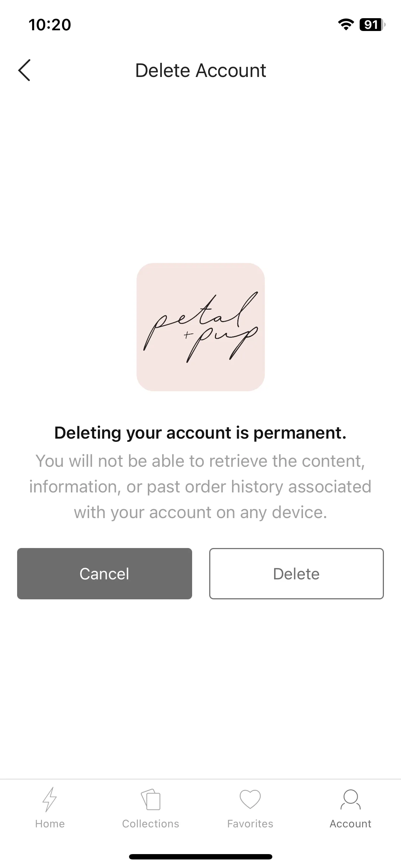Tap the Home lightning bolt icon
The width and height of the screenshot is (401, 868).
(50, 799)
